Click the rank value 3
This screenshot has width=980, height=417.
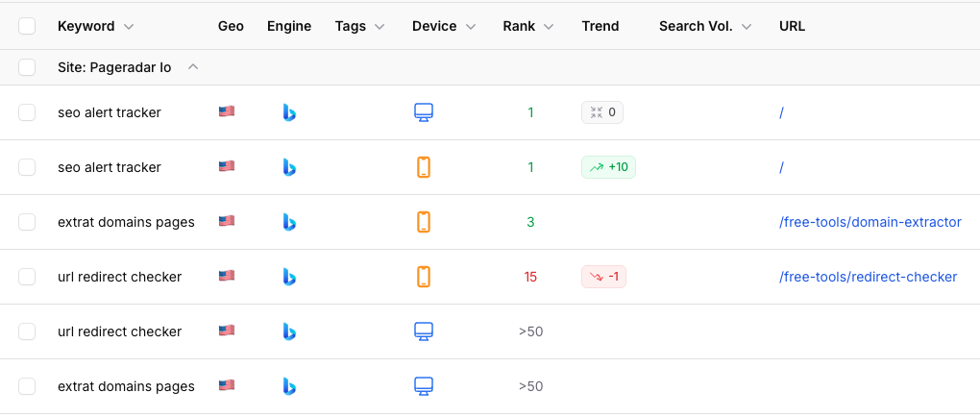pos(530,222)
